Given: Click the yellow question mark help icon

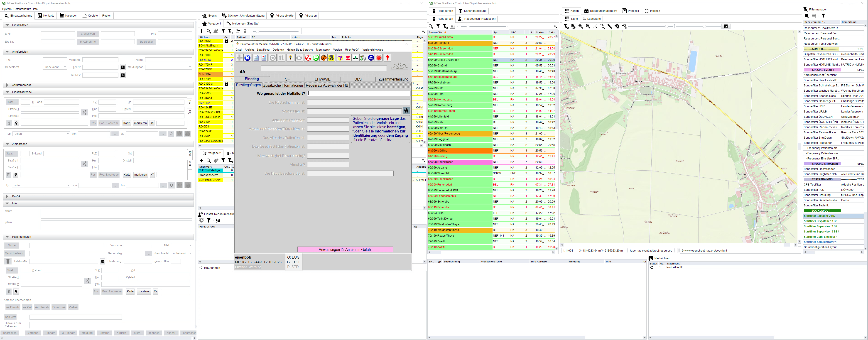Looking at the screenshot, I should click(x=340, y=58).
